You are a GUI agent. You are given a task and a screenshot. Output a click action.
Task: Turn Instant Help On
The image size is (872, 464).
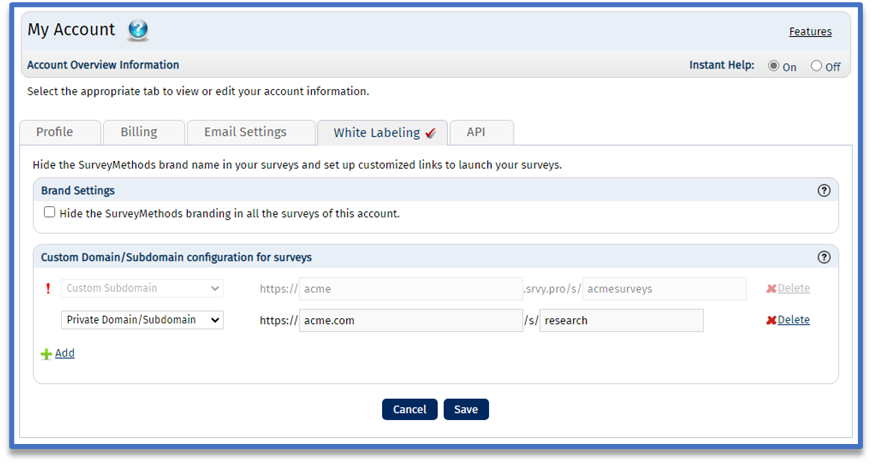click(774, 66)
